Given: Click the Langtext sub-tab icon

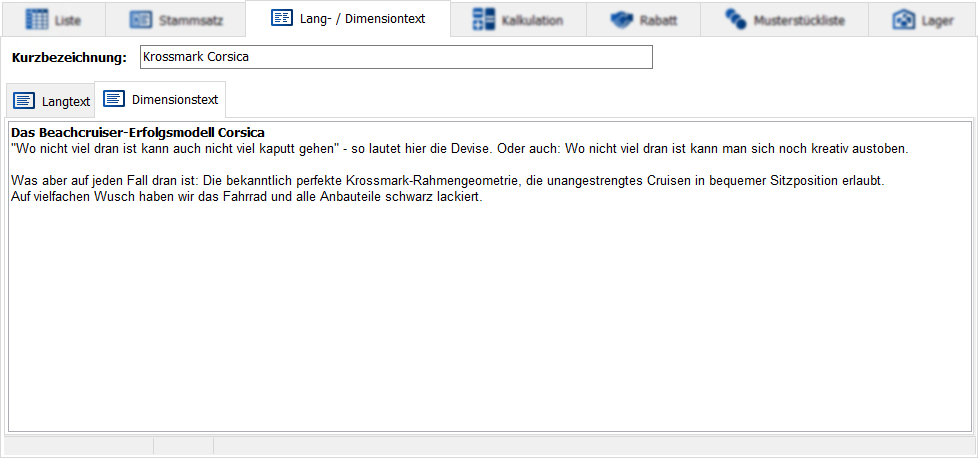Looking at the screenshot, I should point(24,101).
